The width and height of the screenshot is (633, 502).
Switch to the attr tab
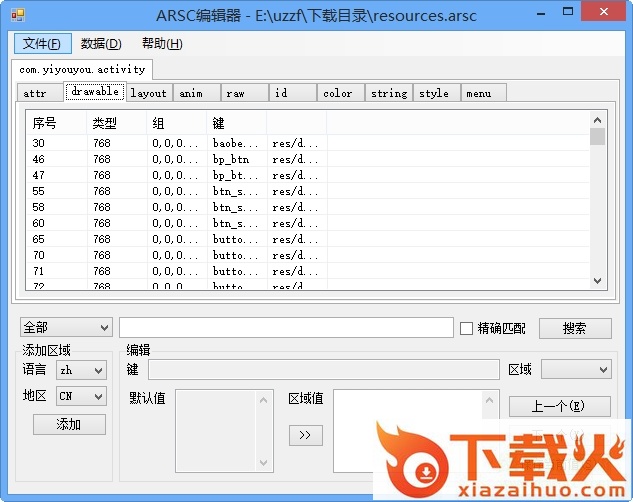click(x=40, y=93)
